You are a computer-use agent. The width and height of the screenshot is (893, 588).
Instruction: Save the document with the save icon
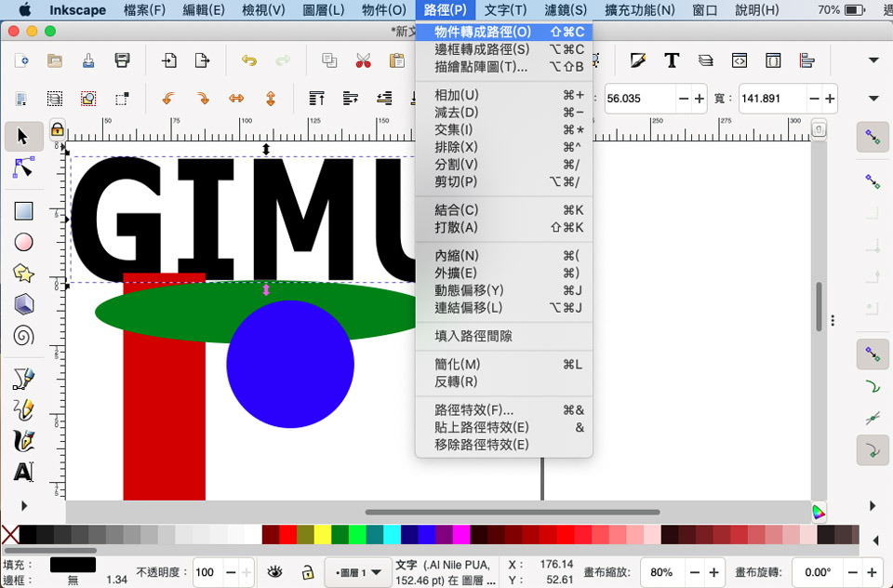88,60
